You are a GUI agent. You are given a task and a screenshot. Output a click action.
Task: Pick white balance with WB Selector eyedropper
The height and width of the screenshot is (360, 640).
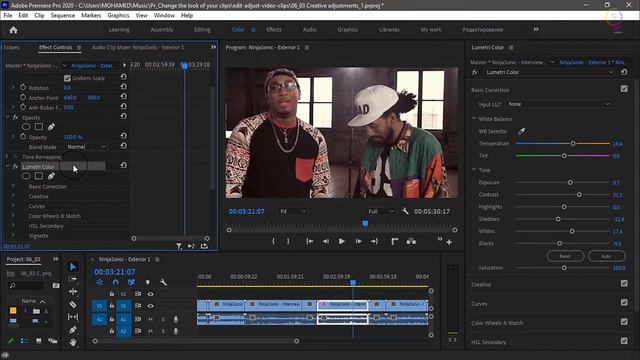pyautogui.click(x=522, y=131)
